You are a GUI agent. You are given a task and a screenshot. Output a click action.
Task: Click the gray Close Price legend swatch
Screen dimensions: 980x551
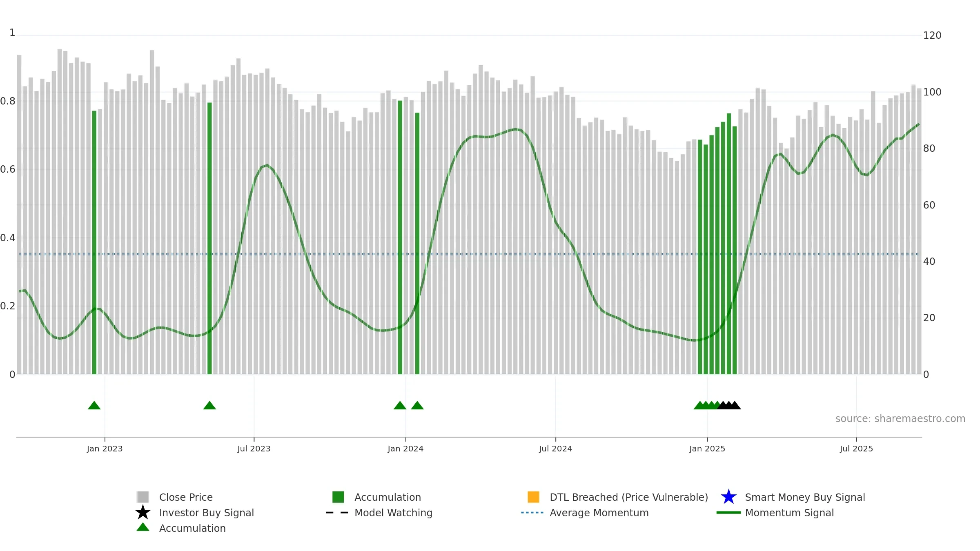(143, 497)
